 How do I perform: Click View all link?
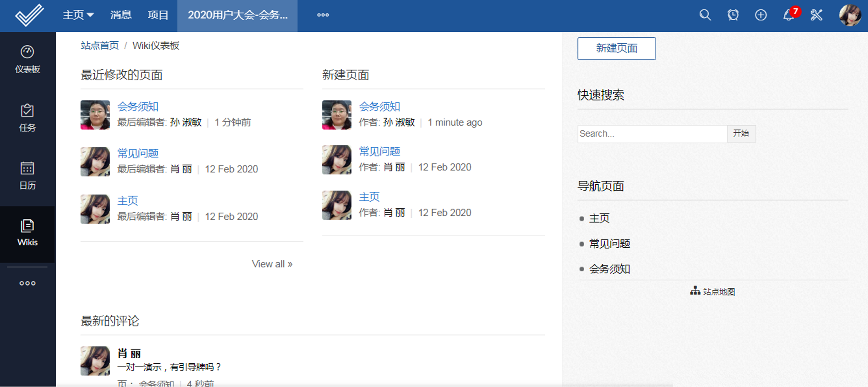(x=272, y=264)
